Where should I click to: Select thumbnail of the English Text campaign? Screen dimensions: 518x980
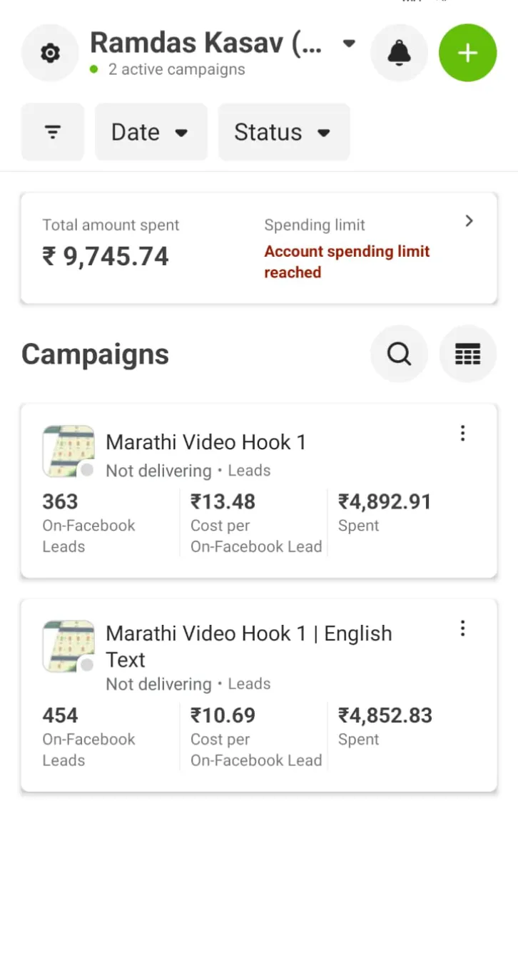68,645
